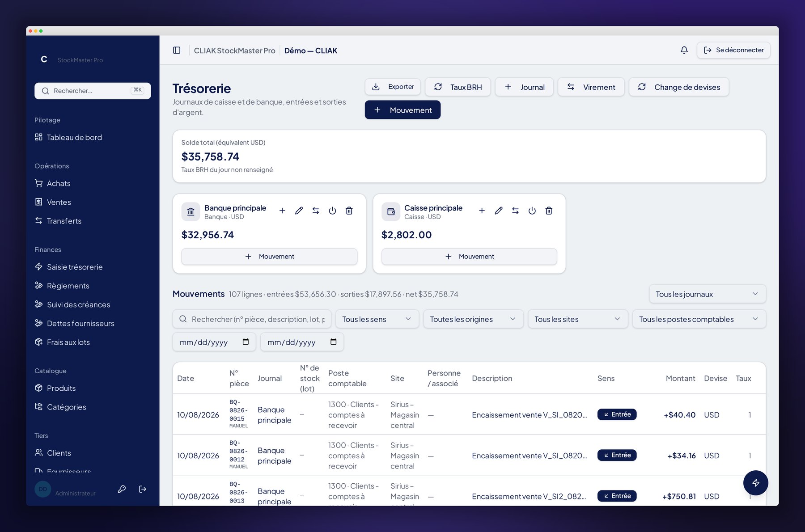The image size is (805, 532).
Task: Delete Banque principale trash icon
Action: click(x=349, y=211)
